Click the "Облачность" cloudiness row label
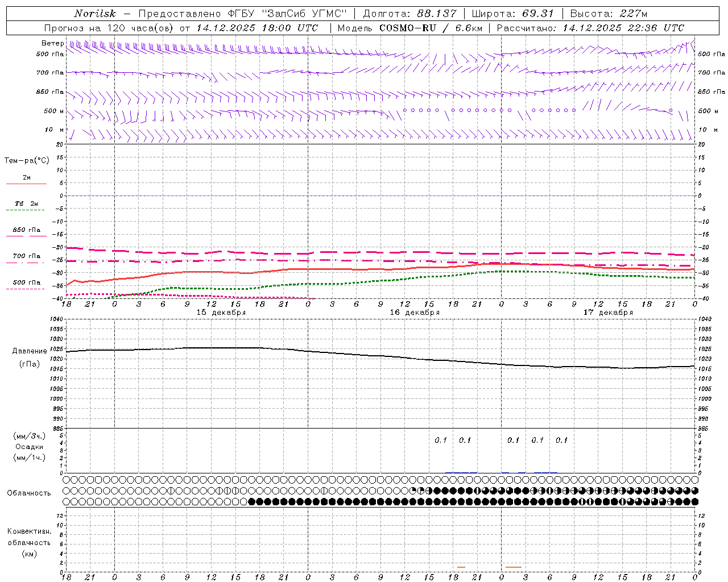 pyautogui.click(x=29, y=493)
